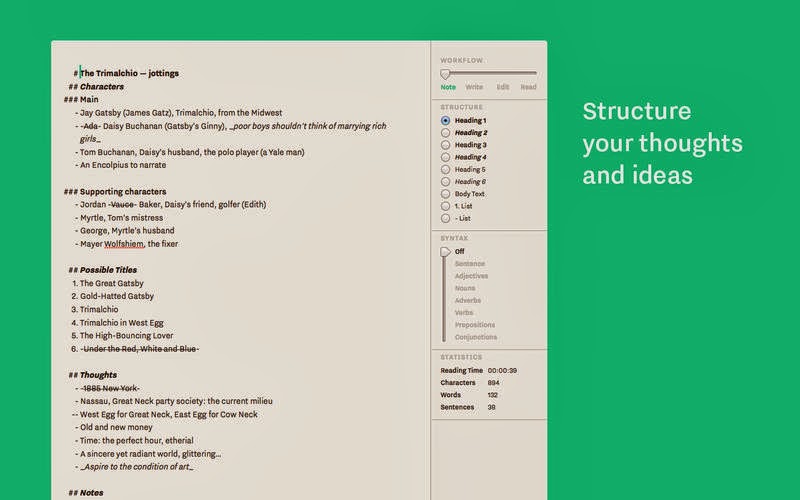
Task: Click the '## Possible Titles' heading
Action: tap(103, 270)
